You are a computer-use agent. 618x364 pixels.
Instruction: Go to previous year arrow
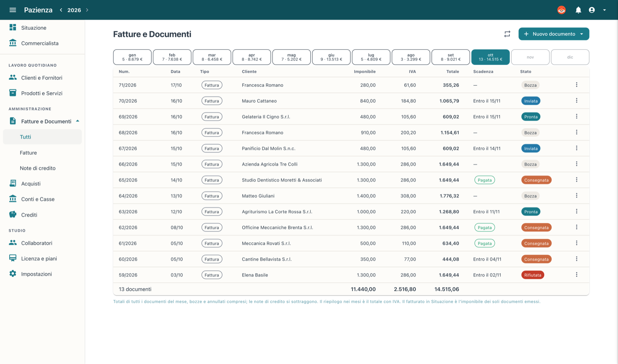click(x=61, y=10)
